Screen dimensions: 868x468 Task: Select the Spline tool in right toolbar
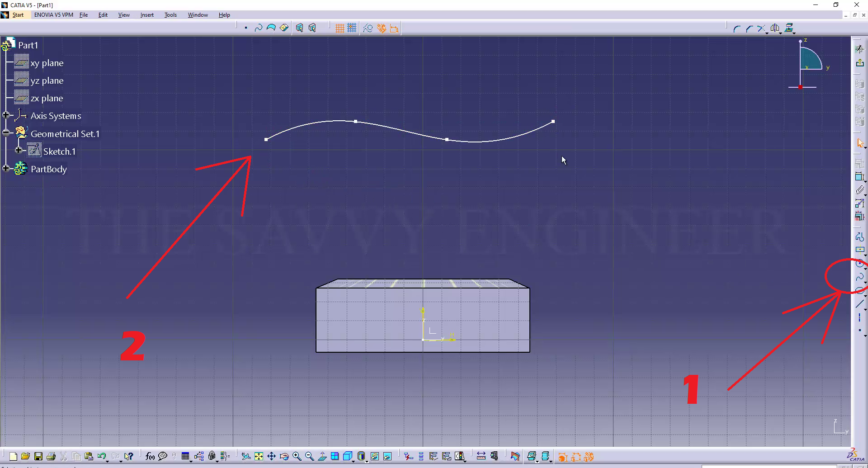[859, 277]
